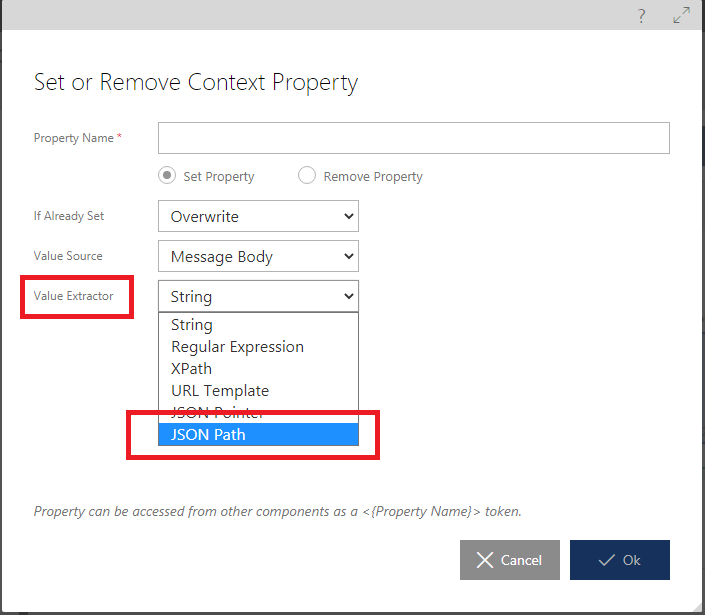Click the Property Name field label
This screenshot has height=615, width=705.
[x=74, y=138]
